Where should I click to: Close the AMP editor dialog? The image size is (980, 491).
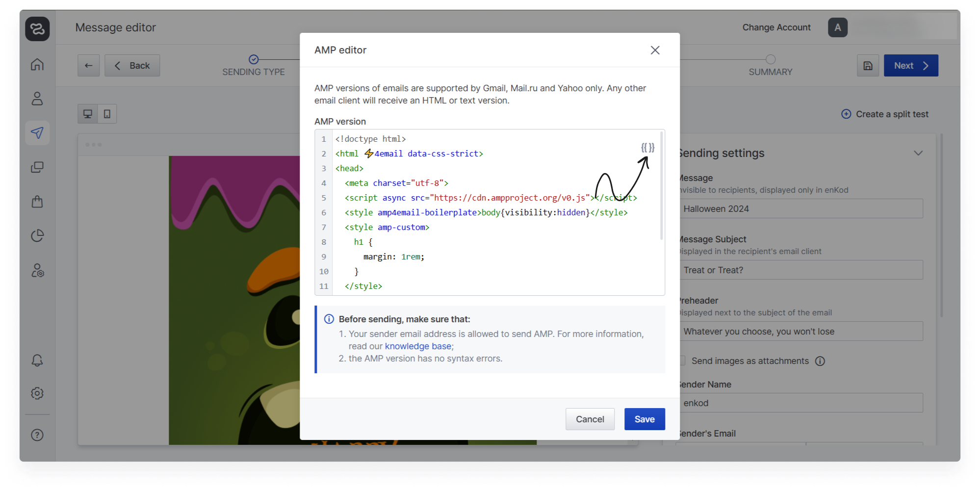(x=655, y=50)
